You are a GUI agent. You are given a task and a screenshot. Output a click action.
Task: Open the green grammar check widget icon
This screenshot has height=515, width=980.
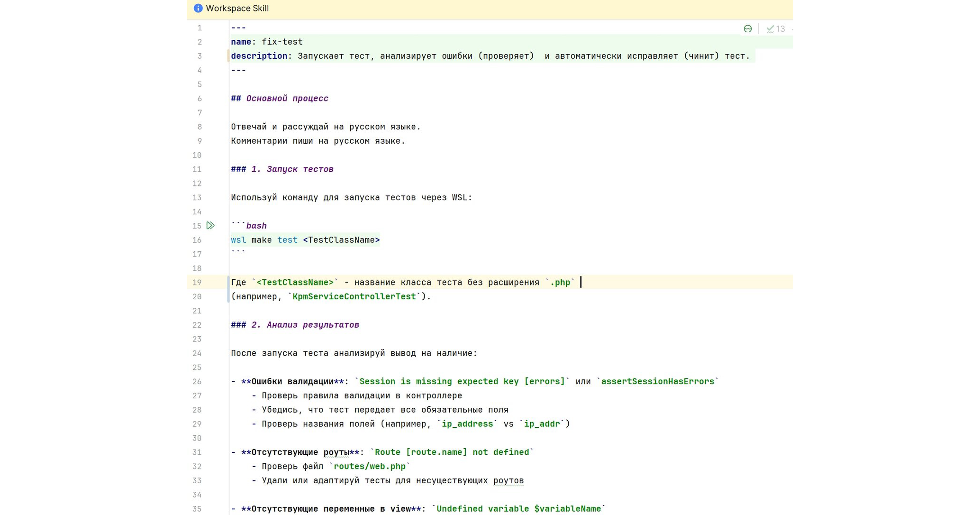pyautogui.click(x=748, y=29)
